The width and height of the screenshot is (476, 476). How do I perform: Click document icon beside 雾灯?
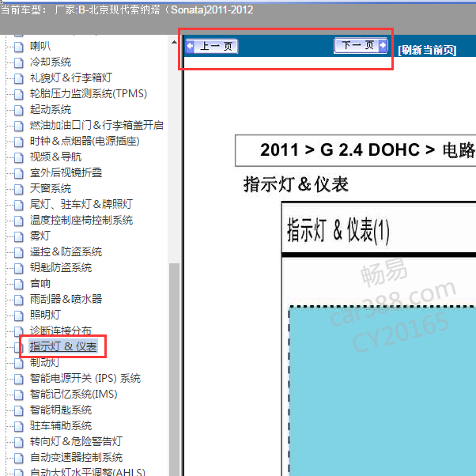click(x=19, y=236)
